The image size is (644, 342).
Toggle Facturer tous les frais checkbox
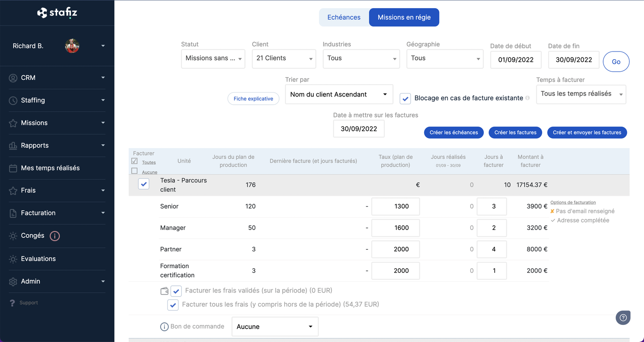coord(173,305)
